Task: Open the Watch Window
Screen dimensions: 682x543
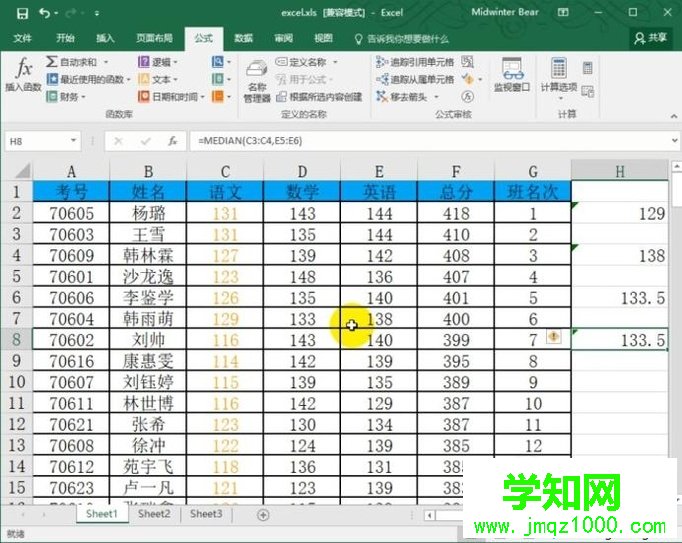Action: pyautogui.click(x=512, y=74)
